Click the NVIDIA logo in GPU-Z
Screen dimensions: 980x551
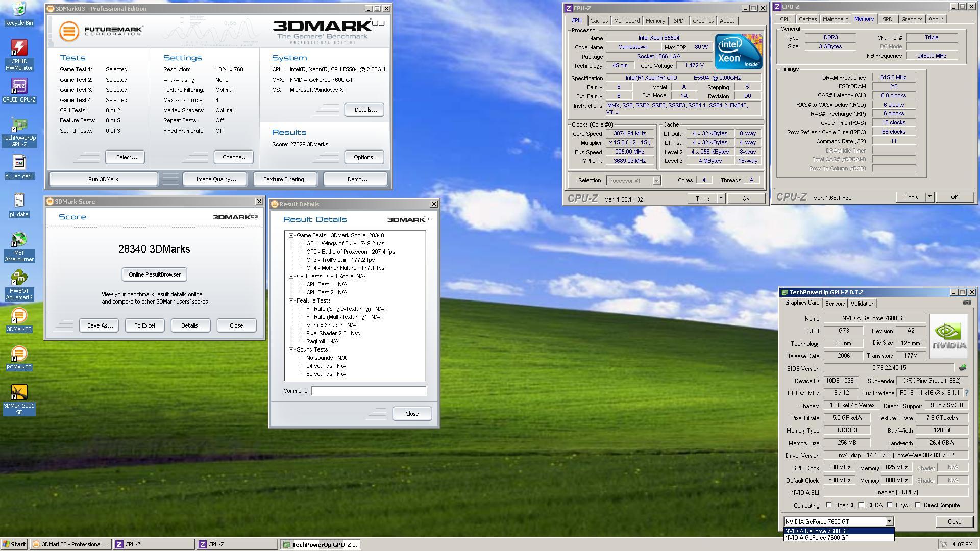tap(949, 336)
